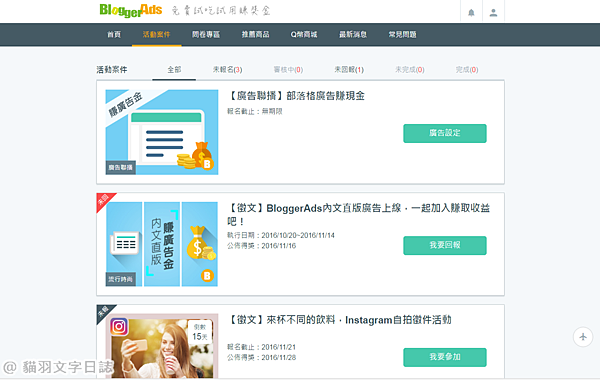This screenshot has height=380, width=600.
Task: Switch to the 全部 filter tab
Action: click(x=174, y=70)
